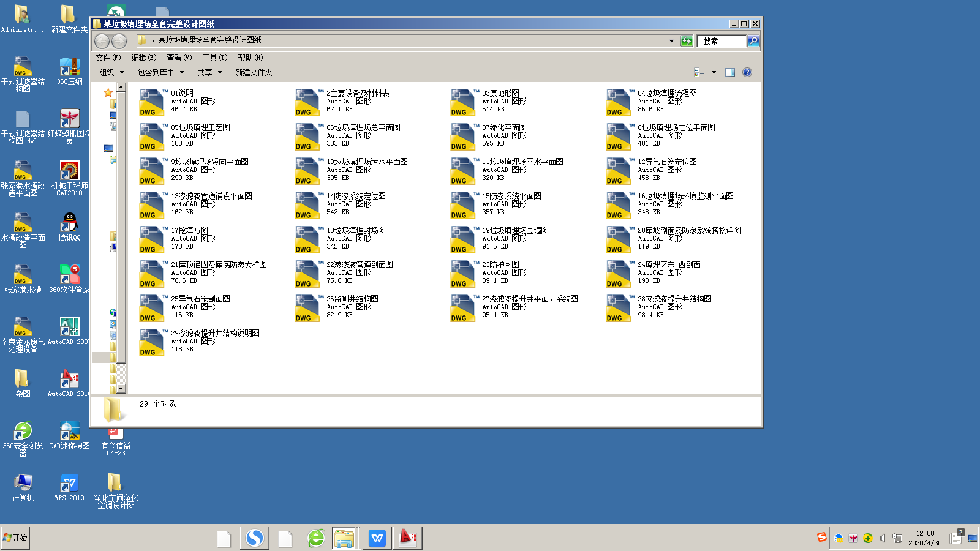Click the 新建文件夹 button
Viewport: 980px width, 551px height.
[254, 72]
